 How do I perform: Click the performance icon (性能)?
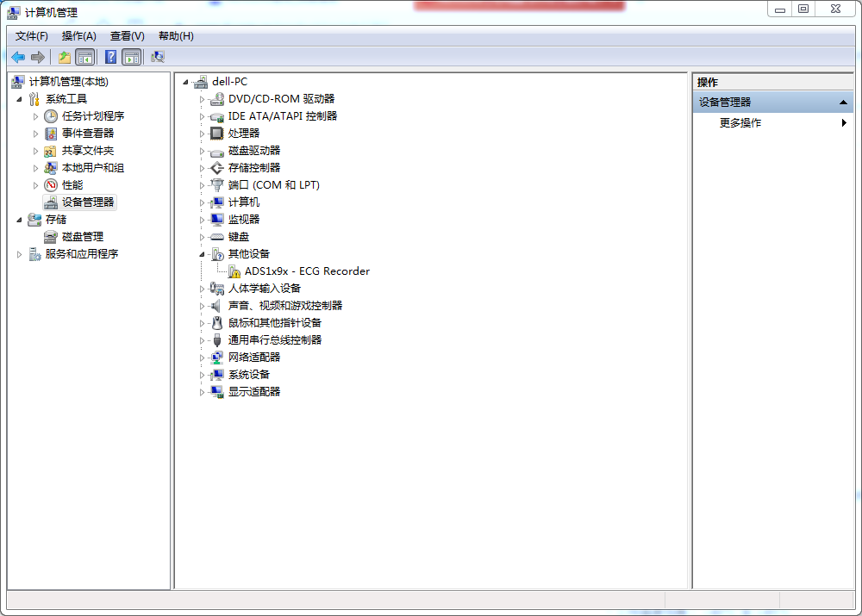coord(51,185)
